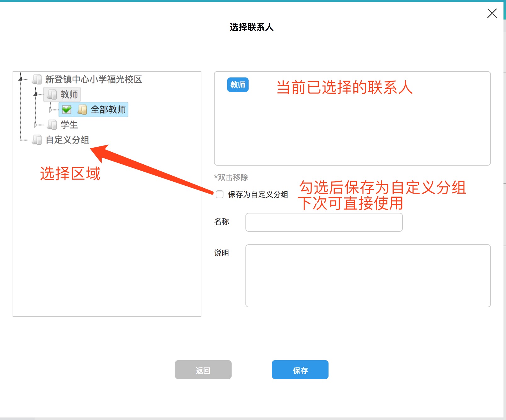This screenshot has height=420, width=506.
Task: Click the folder icon beside 自定义分组
Action: (x=37, y=140)
